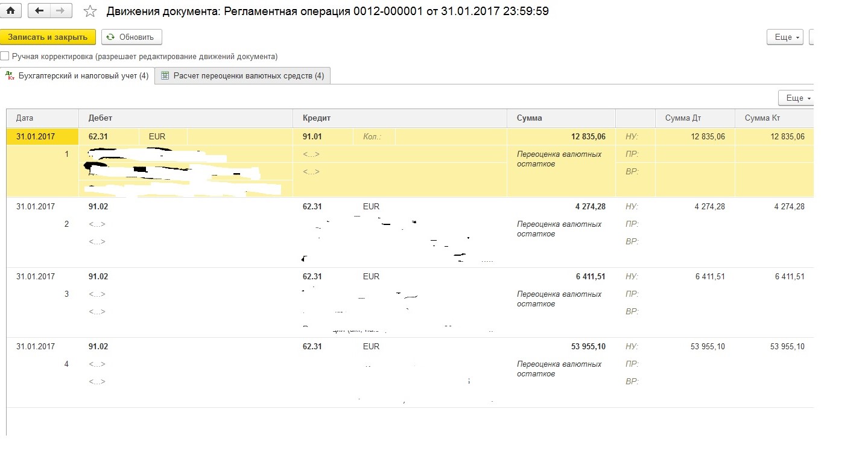Click the Сумма column header
The image size is (868, 450).
point(529,118)
